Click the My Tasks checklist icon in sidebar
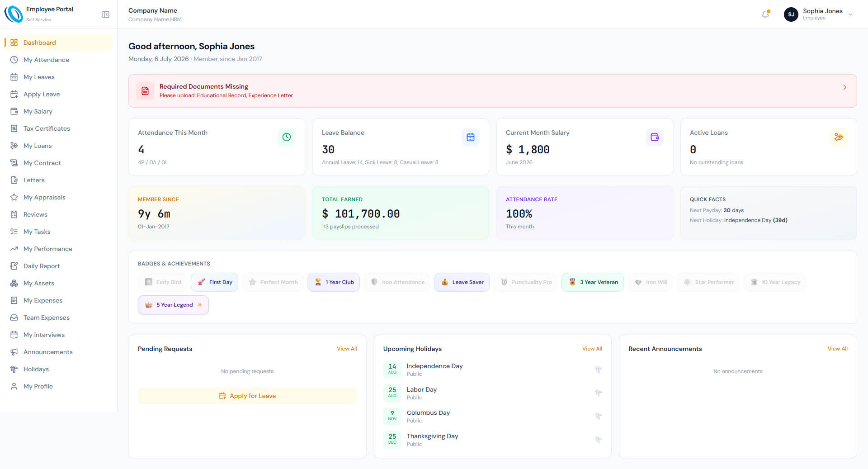 pos(14,232)
